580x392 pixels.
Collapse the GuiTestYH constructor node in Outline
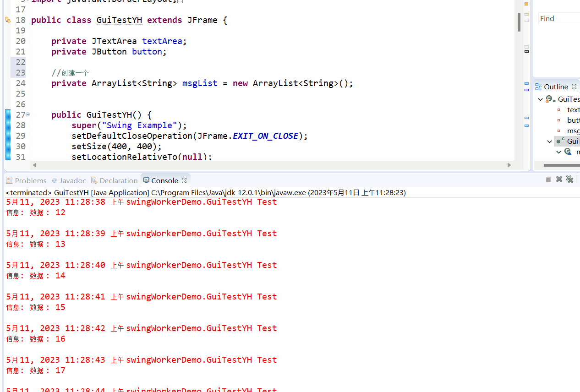[550, 141]
